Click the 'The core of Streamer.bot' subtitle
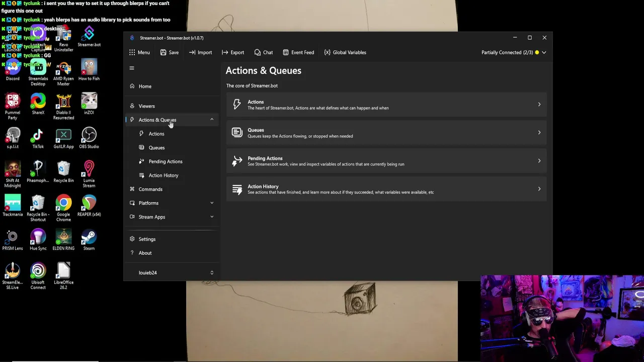 coord(252,86)
